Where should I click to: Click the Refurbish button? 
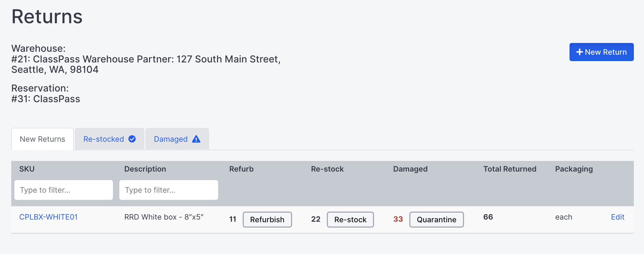[267, 220]
